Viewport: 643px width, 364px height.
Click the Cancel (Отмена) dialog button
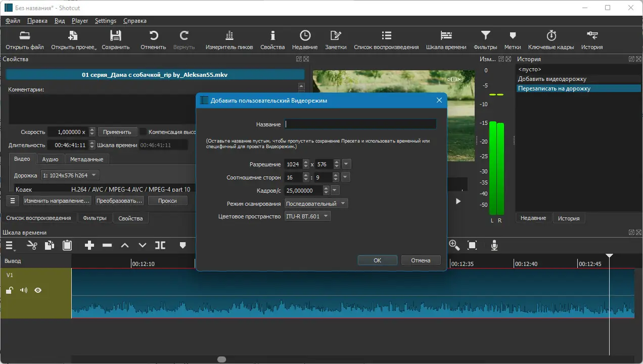(421, 260)
